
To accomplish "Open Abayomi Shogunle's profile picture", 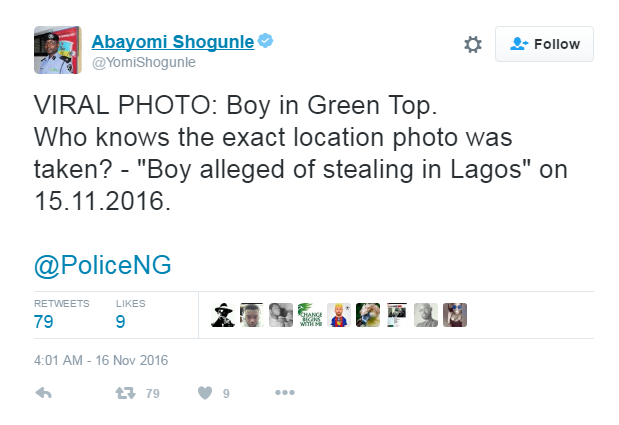I will coord(57,50).
